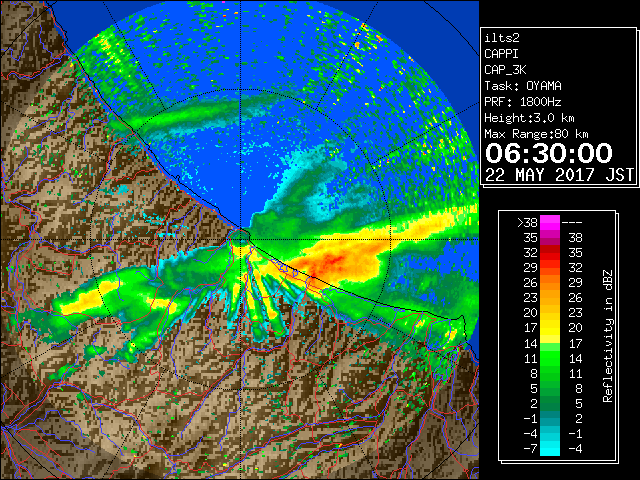This screenshot has width=640, height=480.
Task: Select the '22 MAY 2017 JST' date
Action: 560,175
